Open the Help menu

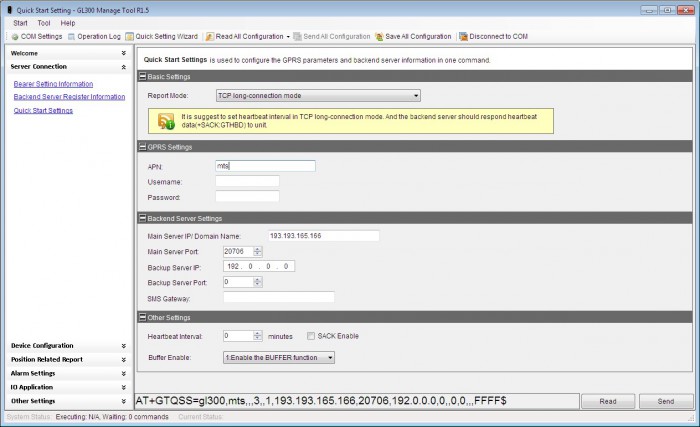pos(68,22)
